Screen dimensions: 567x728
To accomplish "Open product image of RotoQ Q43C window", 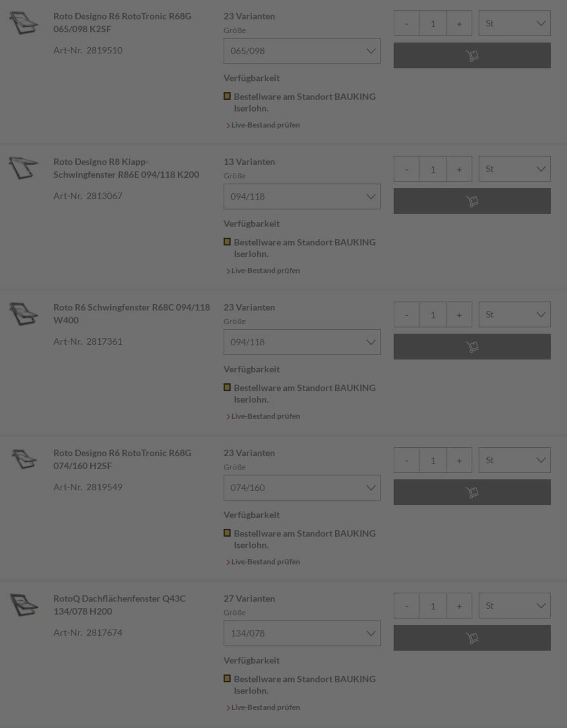I will [x=24, y=605].
